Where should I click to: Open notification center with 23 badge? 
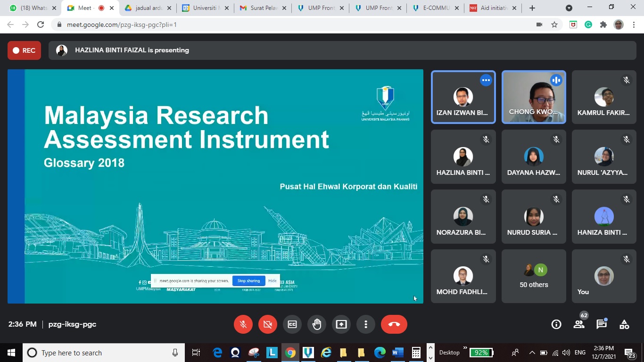coord(630,354)
